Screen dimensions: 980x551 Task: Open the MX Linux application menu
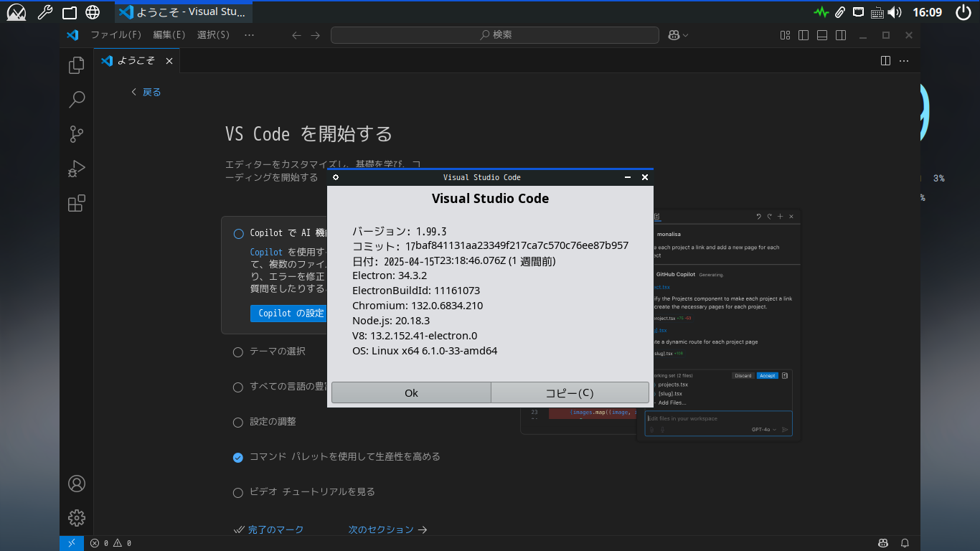coord(16,12)
